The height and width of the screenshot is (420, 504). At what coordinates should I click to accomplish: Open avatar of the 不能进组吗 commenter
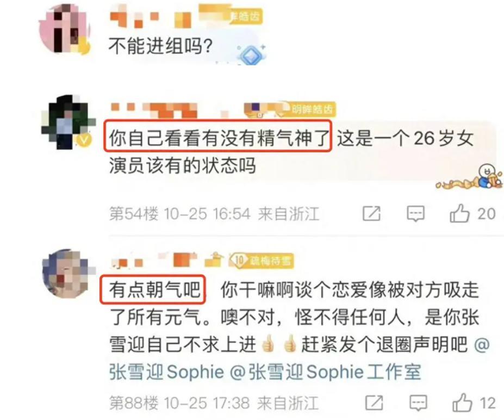pos(64,29)
